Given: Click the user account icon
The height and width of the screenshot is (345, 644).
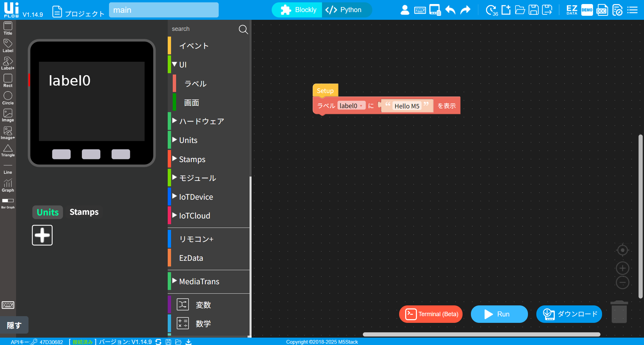Looking at the screenshot, I should point(405,10).
